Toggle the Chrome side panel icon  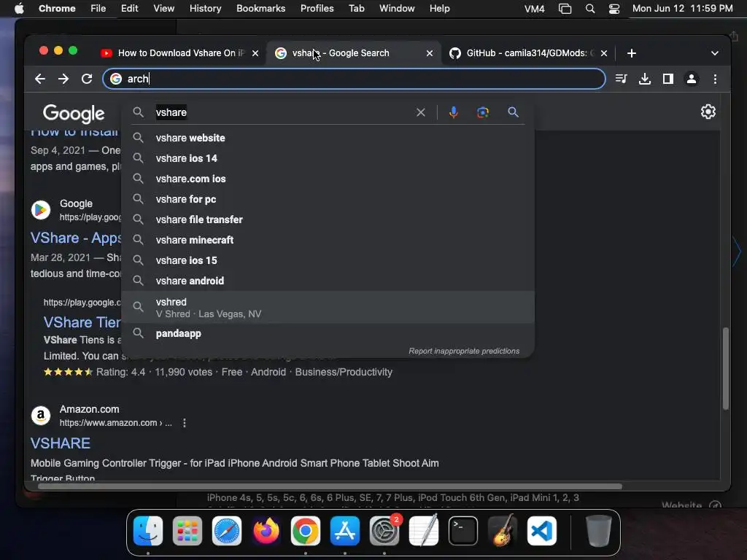pyautogui.click(x=668, y=79)
